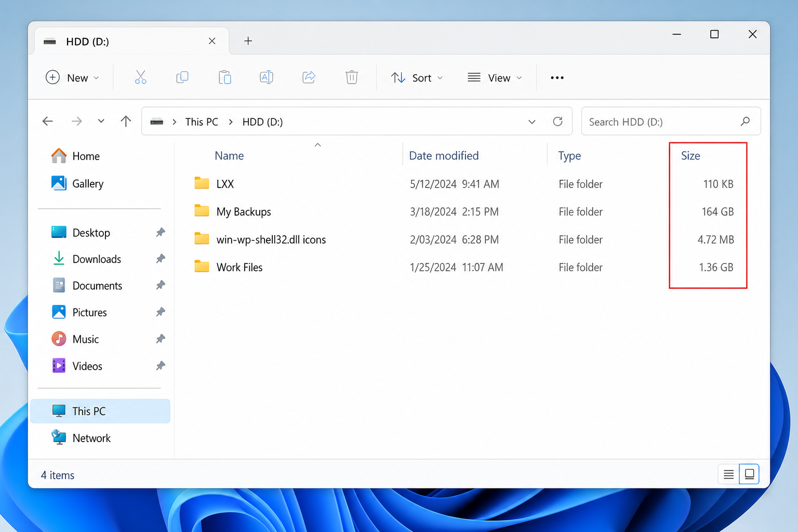Go back with the left arrow
Screen dimensions: 798x532
click(x=48, y=121)
